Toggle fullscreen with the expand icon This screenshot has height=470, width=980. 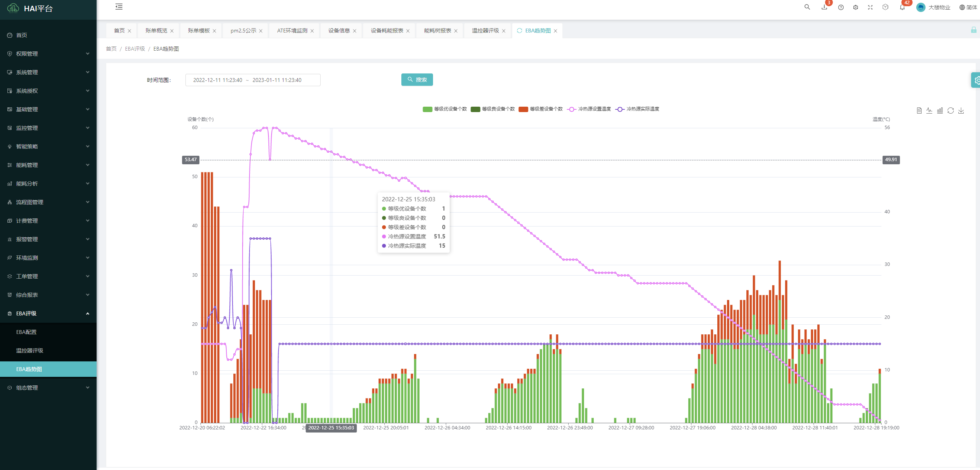870,7
